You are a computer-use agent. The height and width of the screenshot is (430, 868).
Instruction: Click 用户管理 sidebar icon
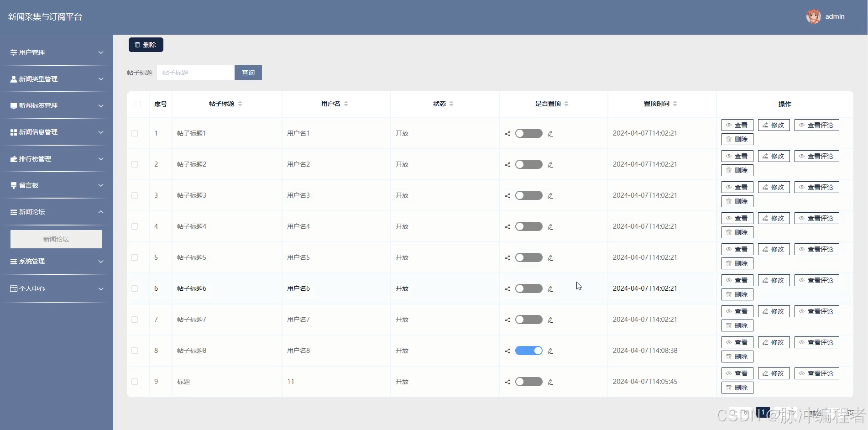click(14, 52)
